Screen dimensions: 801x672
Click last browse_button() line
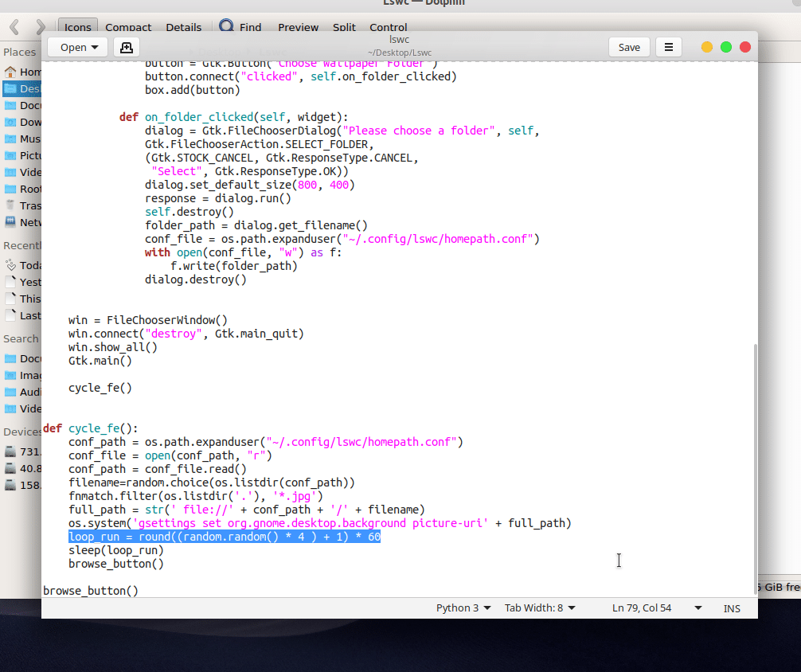(x=91, y=591)
